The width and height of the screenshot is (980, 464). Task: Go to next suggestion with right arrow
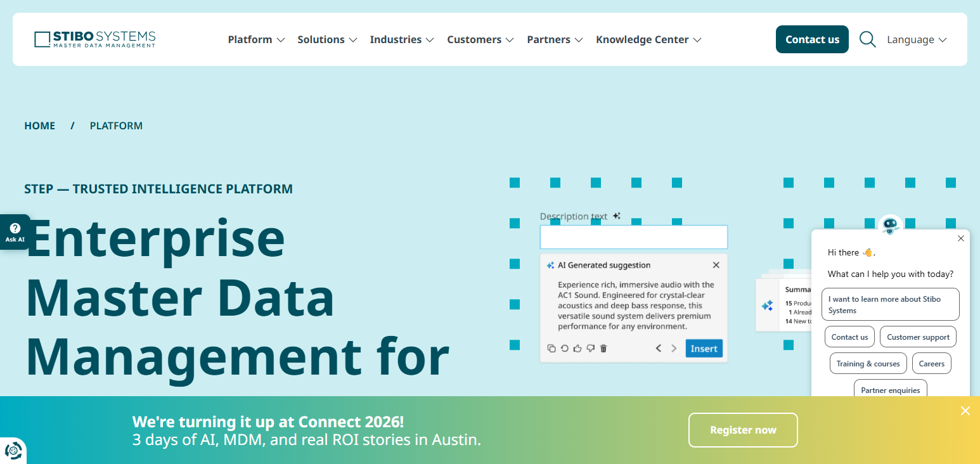[674, 348]
